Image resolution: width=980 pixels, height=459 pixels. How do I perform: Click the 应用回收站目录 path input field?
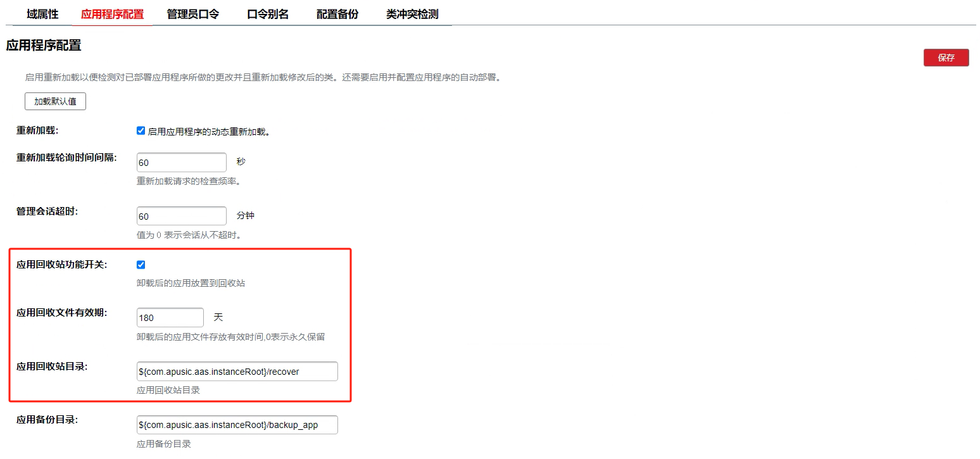[237, 372]
